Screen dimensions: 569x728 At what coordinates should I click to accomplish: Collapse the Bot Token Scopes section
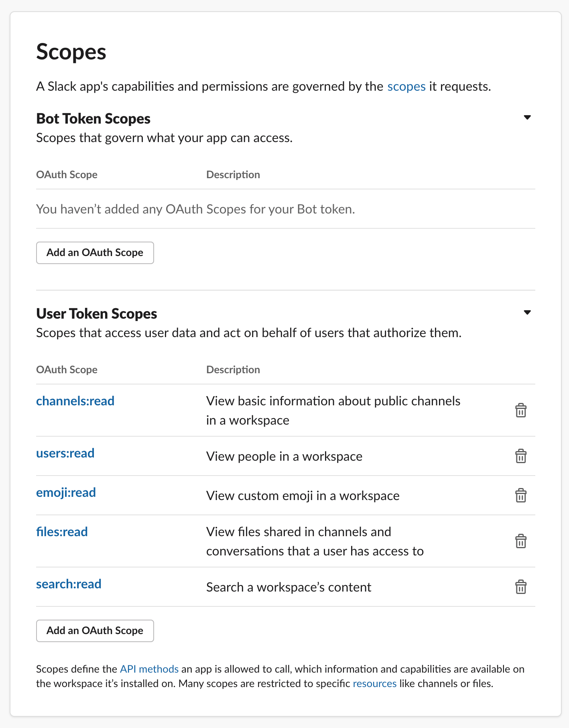(x=527, y=118)
